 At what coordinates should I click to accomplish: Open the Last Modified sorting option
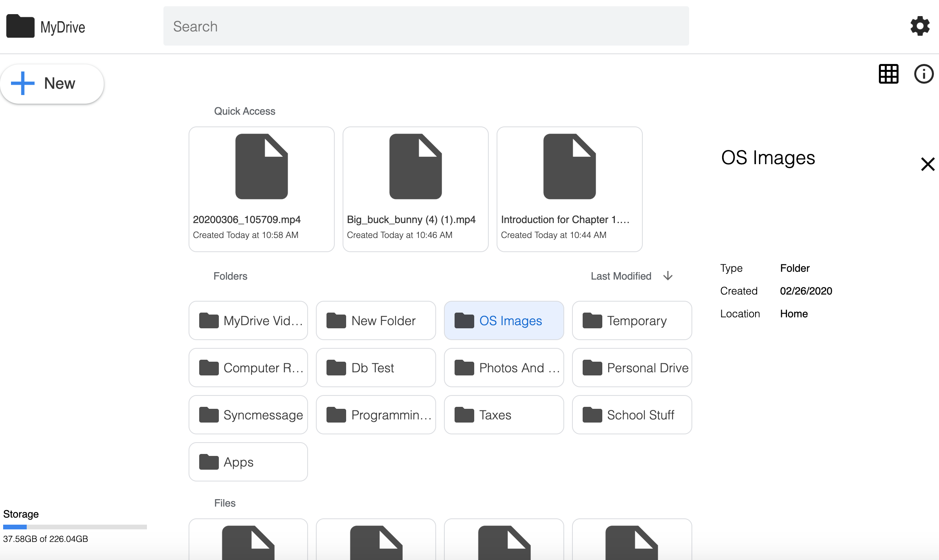coord(620,276)
